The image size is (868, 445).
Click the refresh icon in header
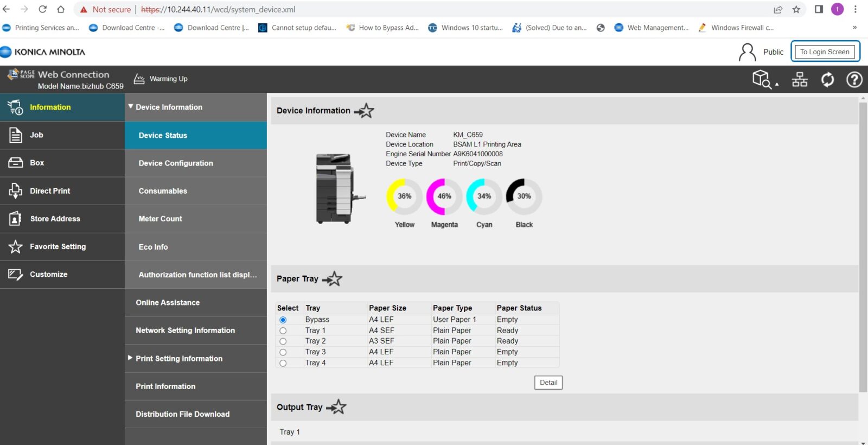[827, 80]
